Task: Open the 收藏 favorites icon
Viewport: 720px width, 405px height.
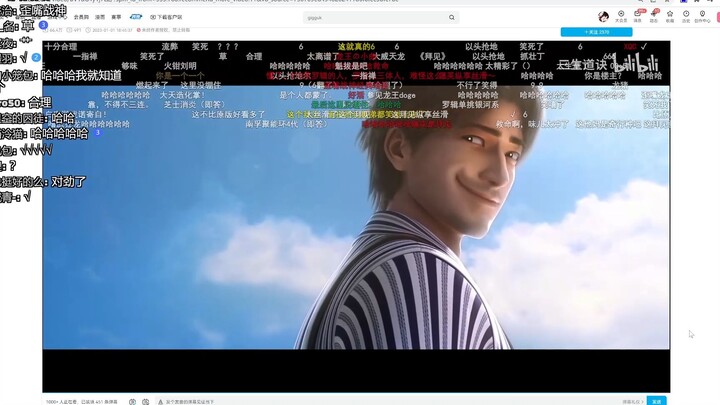Action: click(x=669, y=17)
